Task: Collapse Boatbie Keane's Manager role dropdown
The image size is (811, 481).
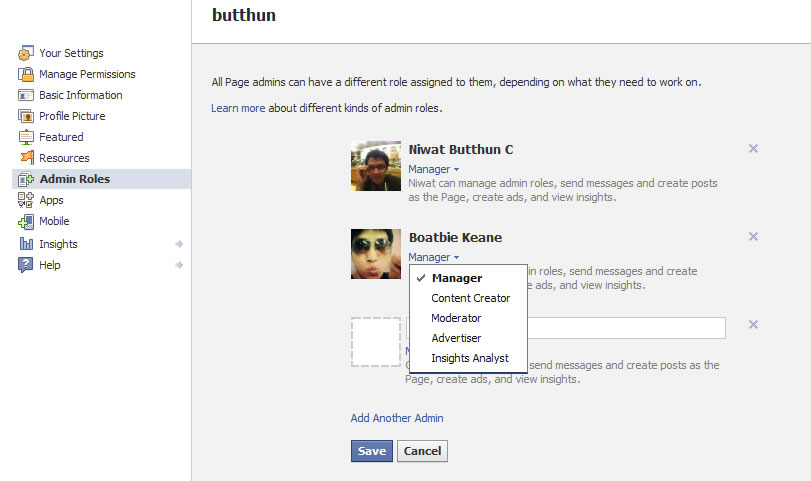Action: (x=433, y=257)
